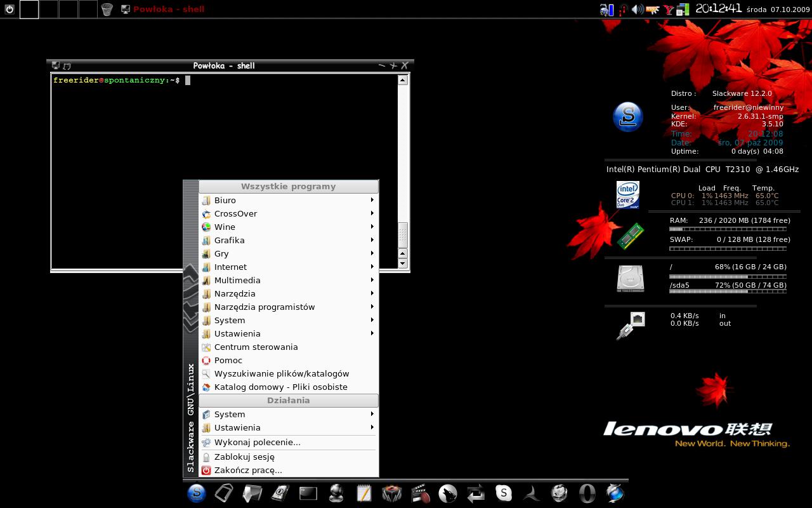812x508 pixels.
Task: Launch the Slackware S dock icon
Action: point(197,493)
